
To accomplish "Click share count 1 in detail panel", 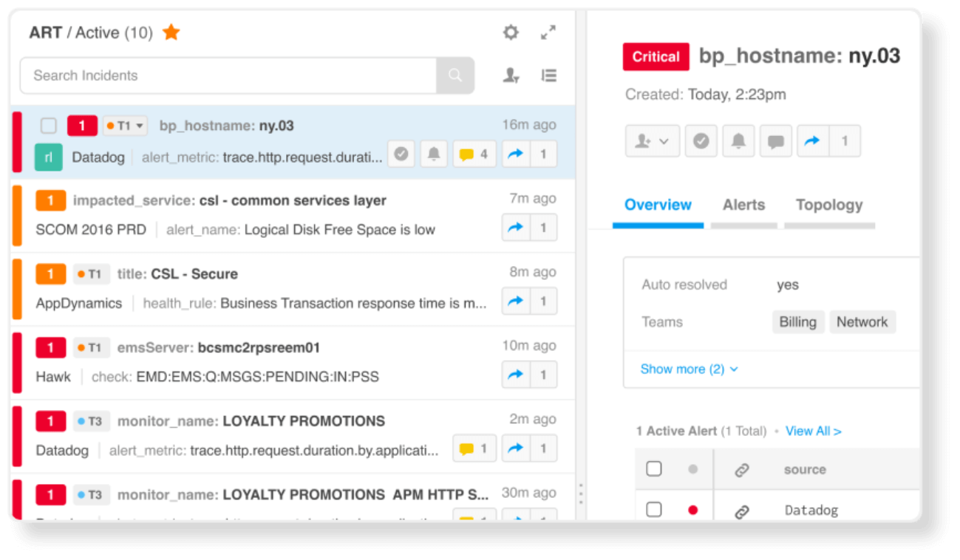I will point(845,141).
